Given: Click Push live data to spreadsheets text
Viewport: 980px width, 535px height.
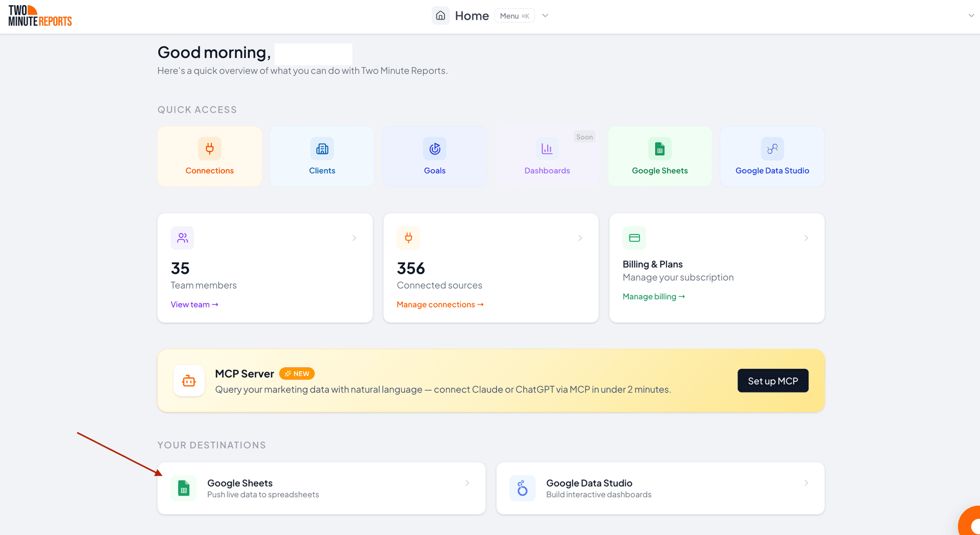Looking at the screenshot, I should 263,495.
